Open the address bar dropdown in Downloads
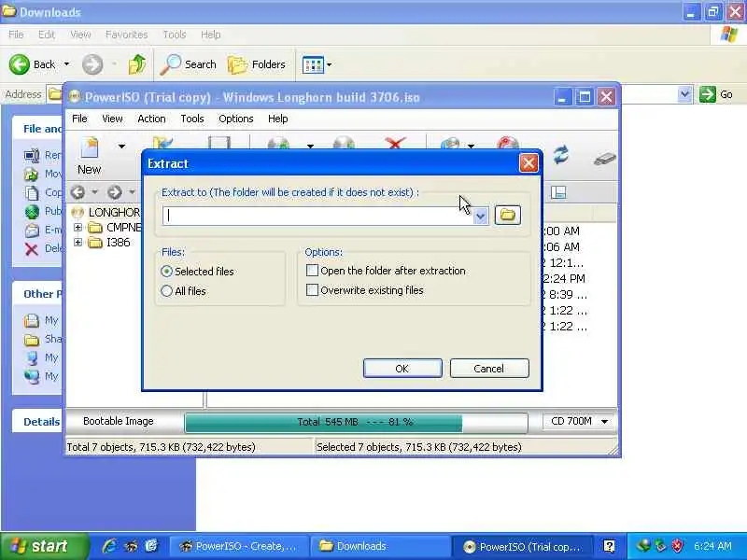The height and width of the screenshot is (560, 747). click(684, 94)
